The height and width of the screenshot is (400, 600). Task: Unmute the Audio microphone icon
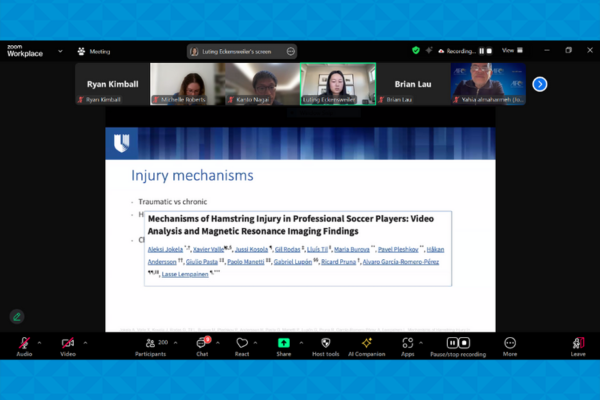(x=23, y=342)
